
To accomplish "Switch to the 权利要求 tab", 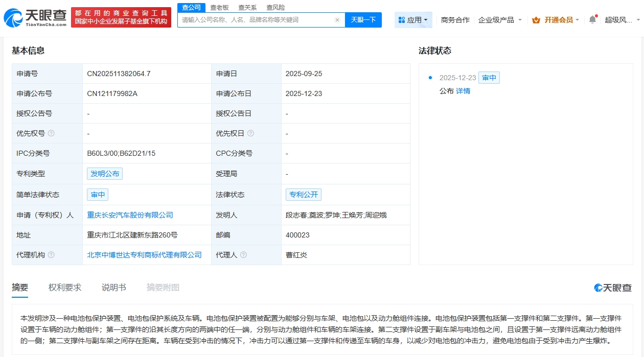I will point(65,288).
